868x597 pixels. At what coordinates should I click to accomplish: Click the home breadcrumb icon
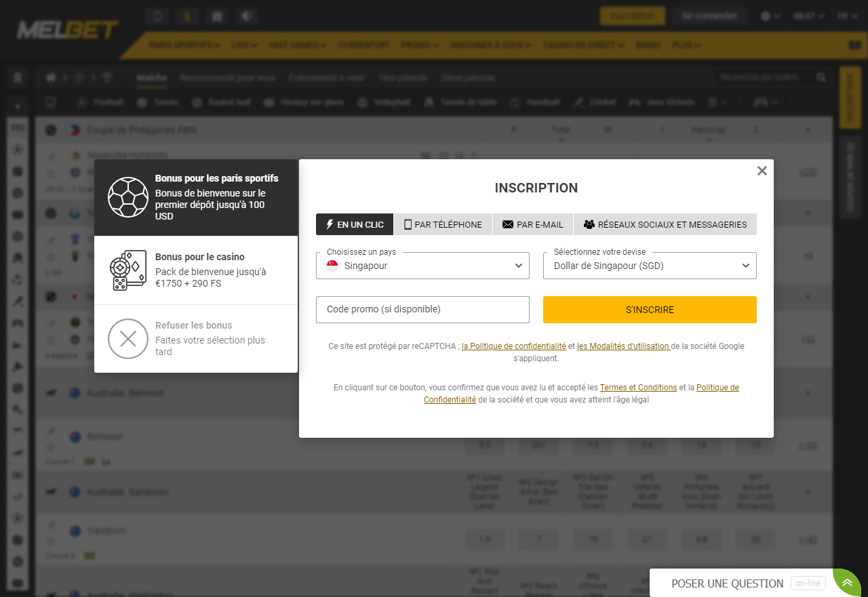(x=50, y=78)
